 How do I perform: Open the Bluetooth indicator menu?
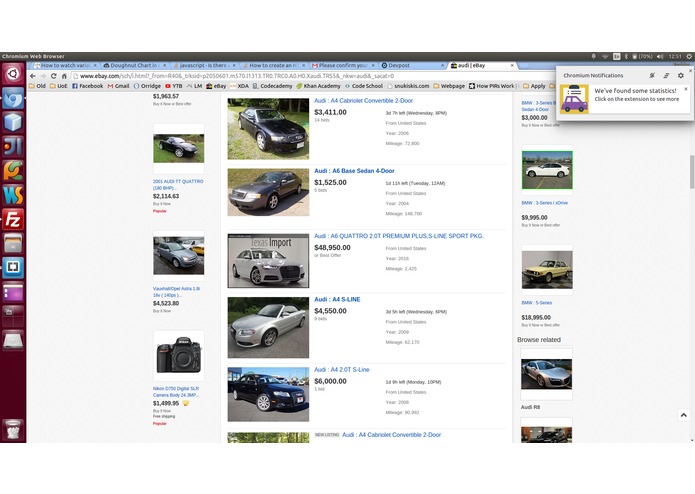pyautogui.click(x=626, y=56)
